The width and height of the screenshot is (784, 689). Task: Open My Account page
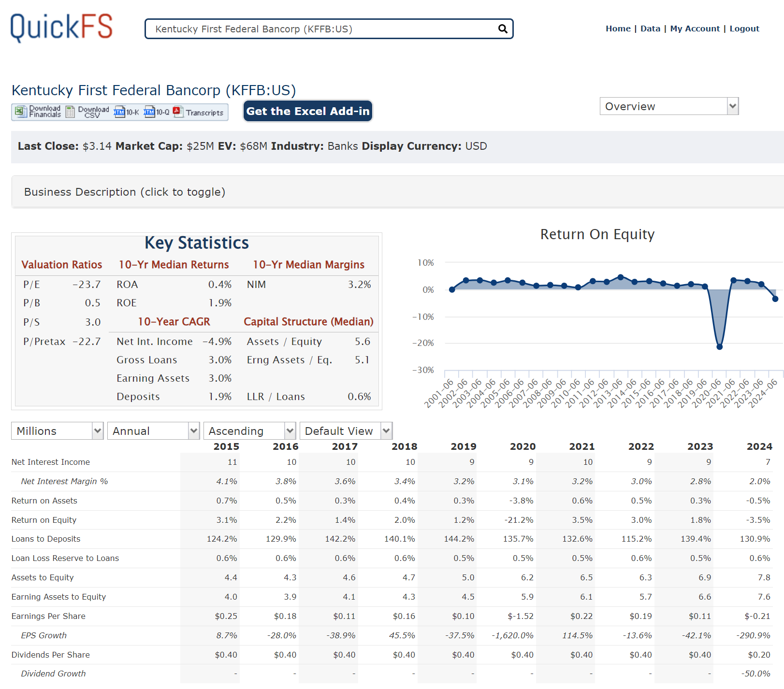pyautogui.click(x=695, y=29)
